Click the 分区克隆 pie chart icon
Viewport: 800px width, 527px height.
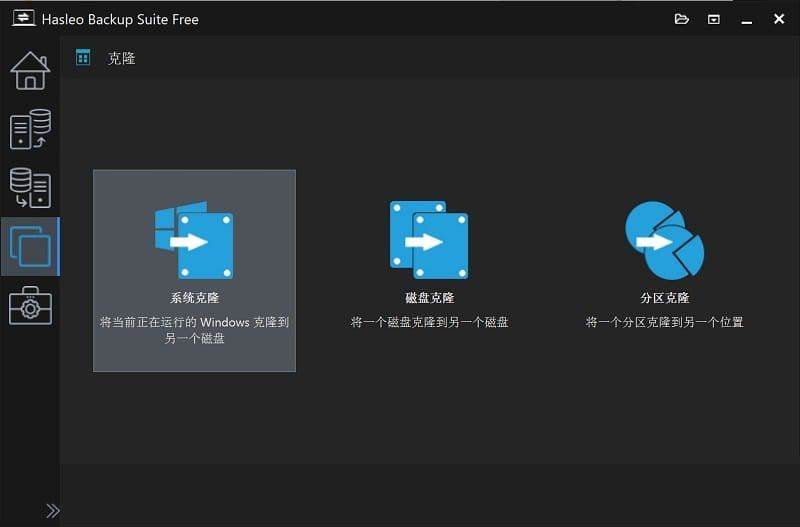664,240
